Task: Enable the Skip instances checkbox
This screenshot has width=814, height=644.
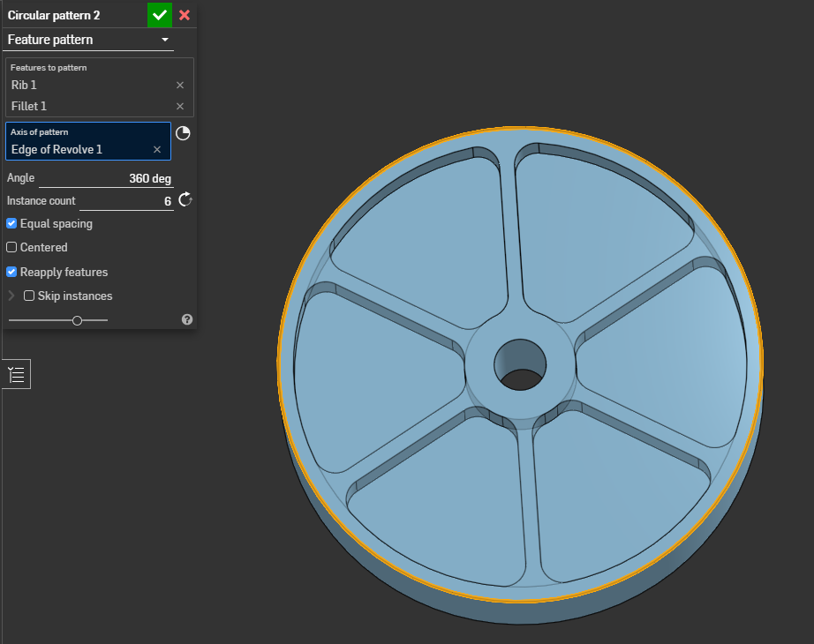Action: click(x=29, y=296)
